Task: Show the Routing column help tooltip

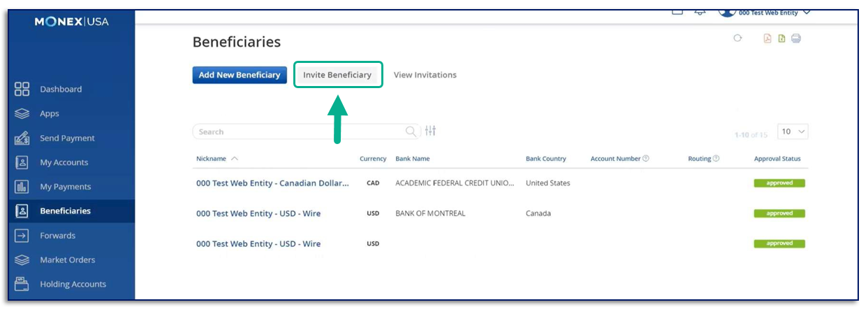Action: point(716,159)
